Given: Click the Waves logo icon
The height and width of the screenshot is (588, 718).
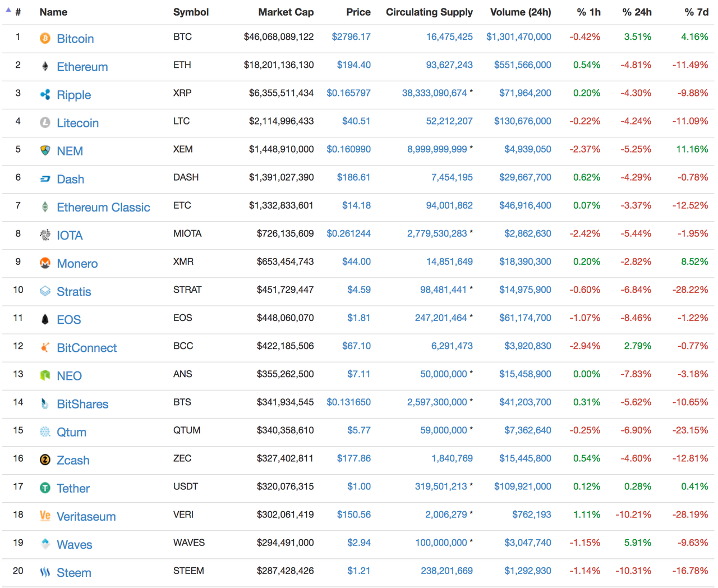Looking at the screenshot, I should pos(45,544).
